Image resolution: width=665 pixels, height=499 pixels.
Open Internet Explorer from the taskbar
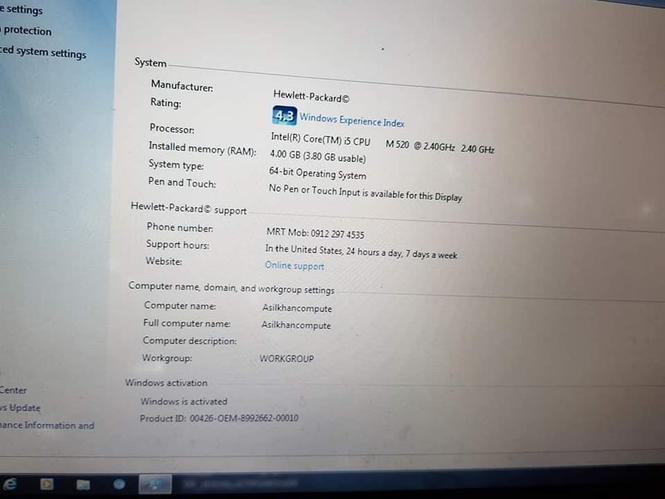[x=9, y=484]
